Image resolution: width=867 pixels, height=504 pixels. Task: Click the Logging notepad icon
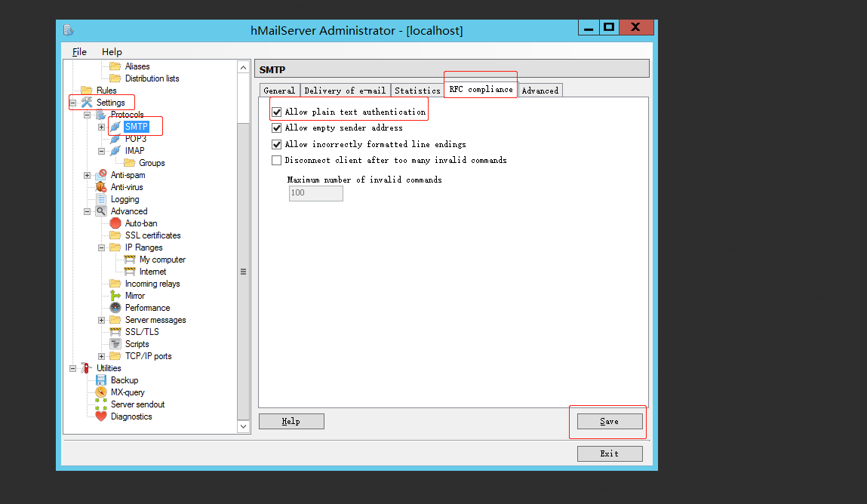(x=100, y=199)
